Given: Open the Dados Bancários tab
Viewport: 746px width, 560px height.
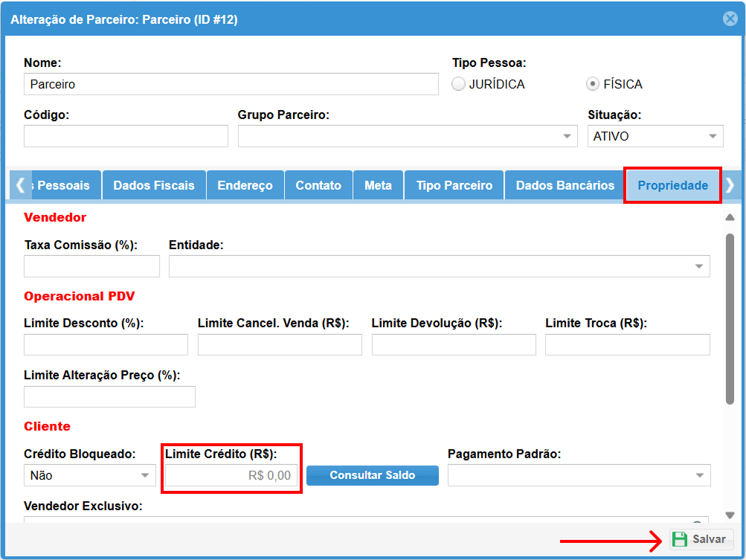Looking at the screenshot, I should [x=565, y=185].
